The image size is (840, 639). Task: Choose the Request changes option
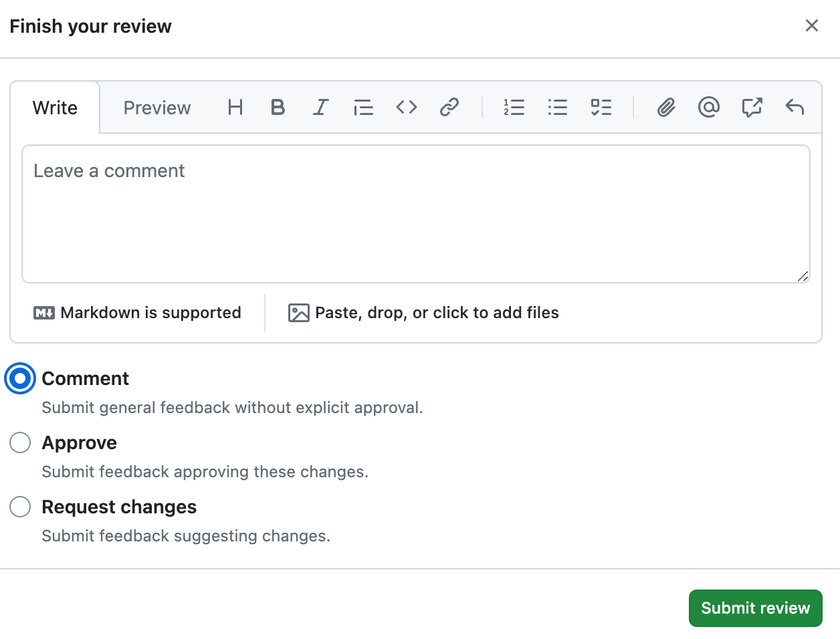pos(20,507)
